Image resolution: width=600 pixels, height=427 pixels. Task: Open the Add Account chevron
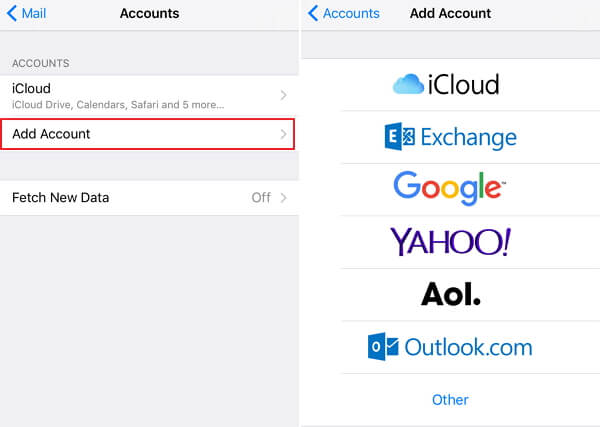[284, 134]
